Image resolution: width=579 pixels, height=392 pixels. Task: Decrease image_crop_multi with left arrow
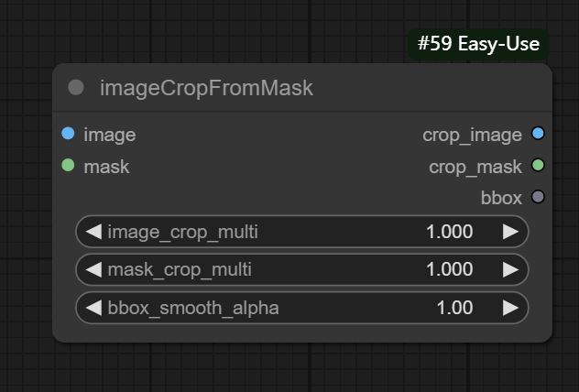pos(93,232)
